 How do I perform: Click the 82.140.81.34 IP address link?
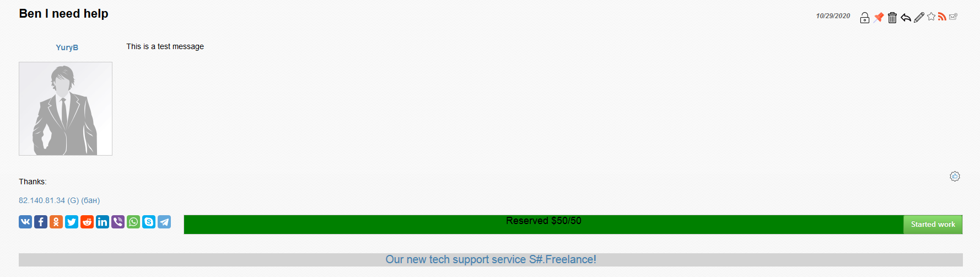pos(42,200)
